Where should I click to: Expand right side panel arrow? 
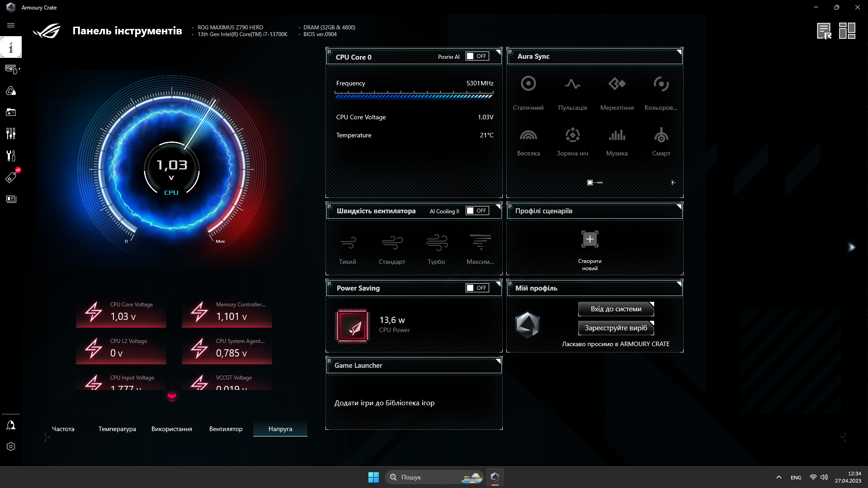tap(853, 247)
